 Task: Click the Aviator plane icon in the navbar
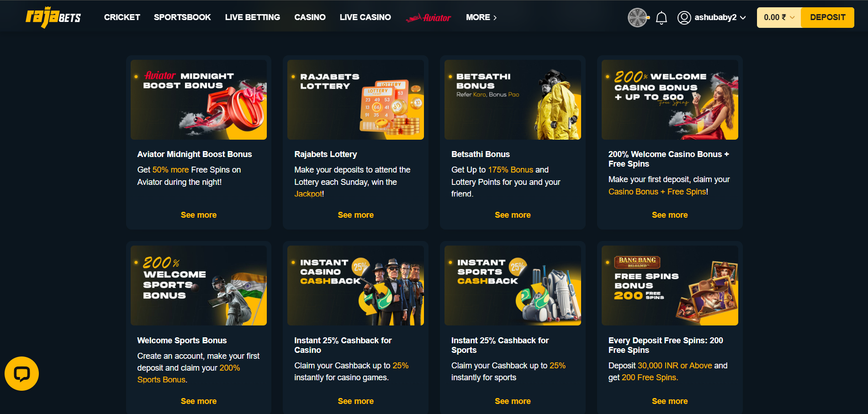[427, 17]
